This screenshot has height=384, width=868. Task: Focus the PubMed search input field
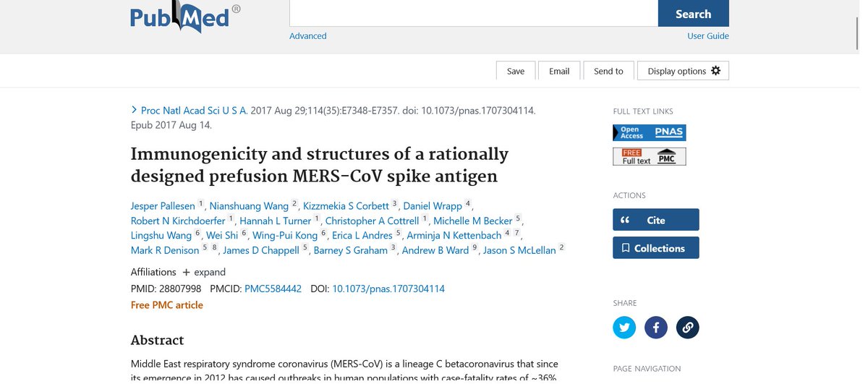[x=473, y=14]
